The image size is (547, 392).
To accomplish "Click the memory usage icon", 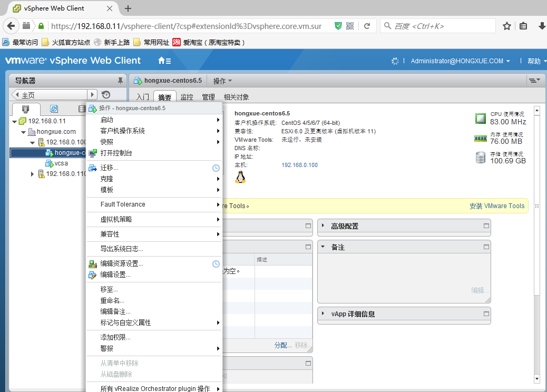I will point(481,139).
